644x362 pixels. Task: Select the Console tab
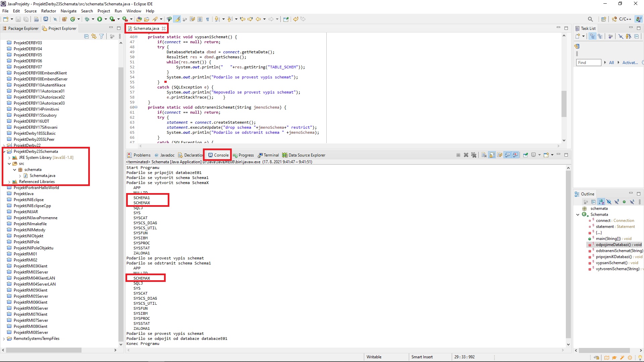click(x=221, y=155)
